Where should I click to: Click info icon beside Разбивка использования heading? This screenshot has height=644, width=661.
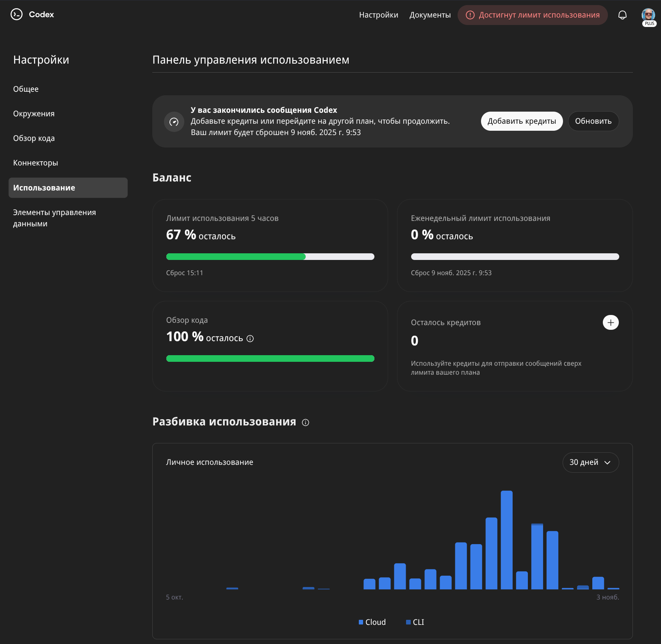306,422
